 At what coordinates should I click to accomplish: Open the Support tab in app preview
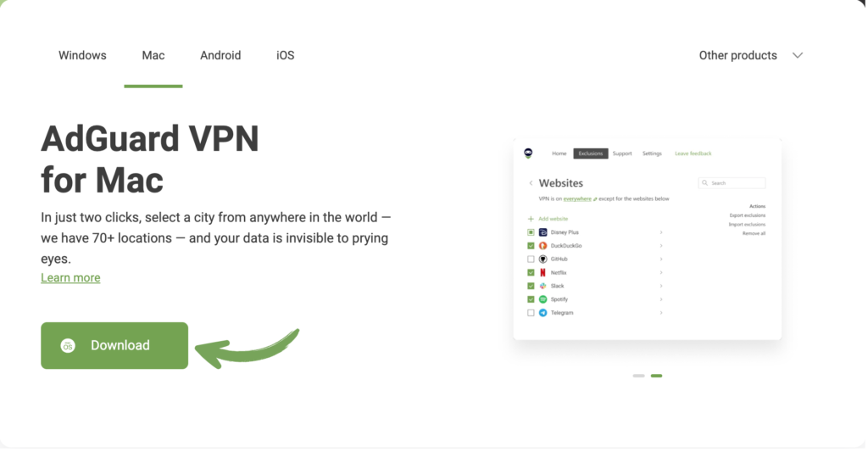[622, 153]
